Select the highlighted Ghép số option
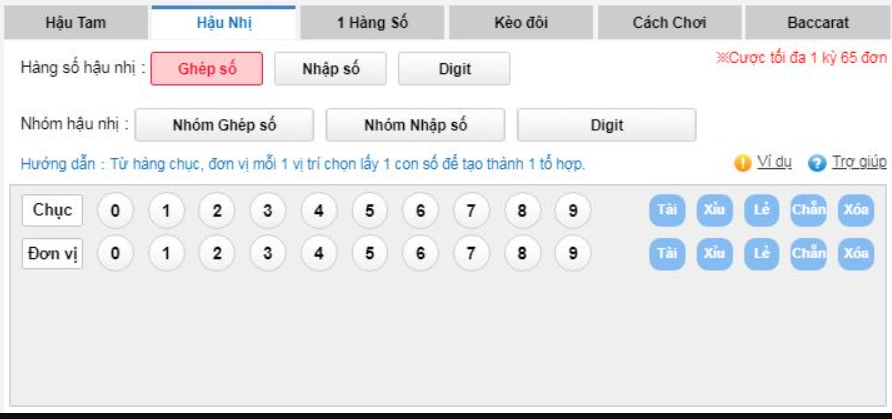892x419 pixels. tap(207, 69)
